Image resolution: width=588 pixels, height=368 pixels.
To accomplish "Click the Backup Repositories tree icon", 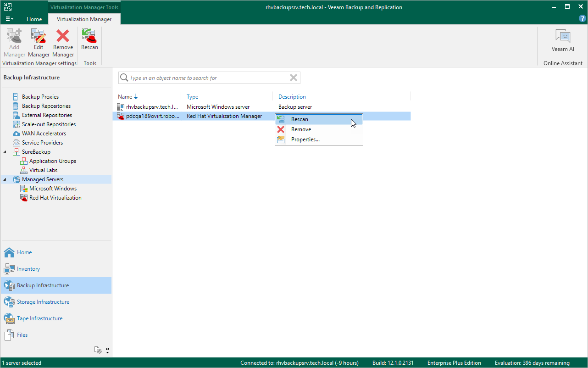I will click(17, 106).
